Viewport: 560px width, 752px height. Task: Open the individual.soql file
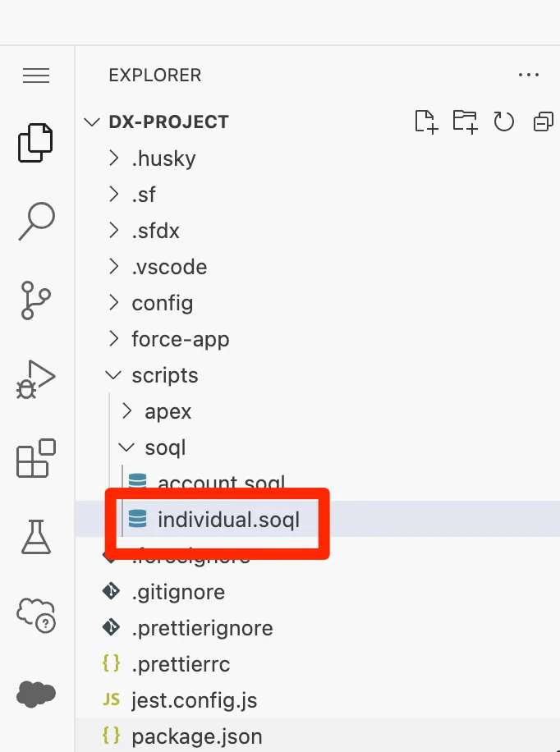(x=228, y=519)
